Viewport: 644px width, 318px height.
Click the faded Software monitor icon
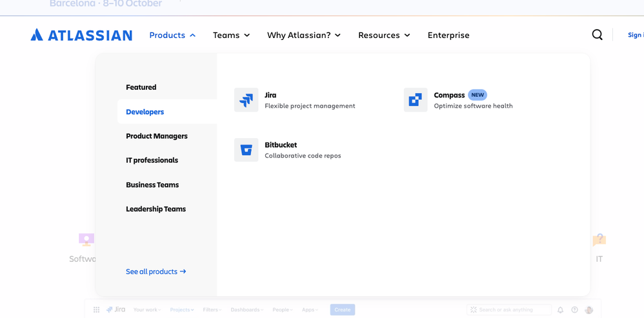[86, 239]
